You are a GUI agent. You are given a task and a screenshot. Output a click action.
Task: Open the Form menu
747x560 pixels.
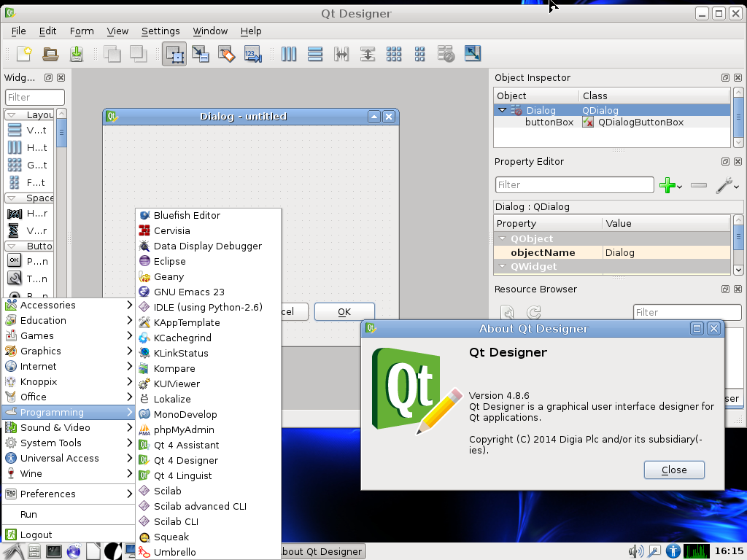82,31
